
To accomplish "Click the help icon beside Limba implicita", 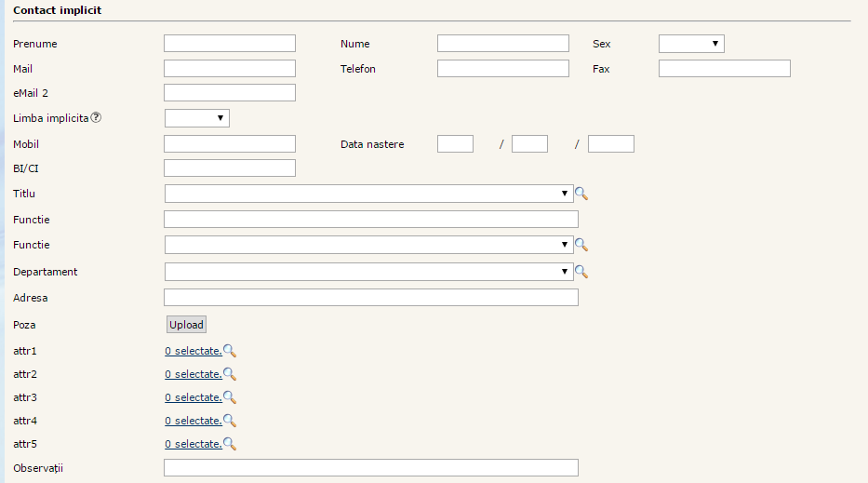I will click(96, 118).
